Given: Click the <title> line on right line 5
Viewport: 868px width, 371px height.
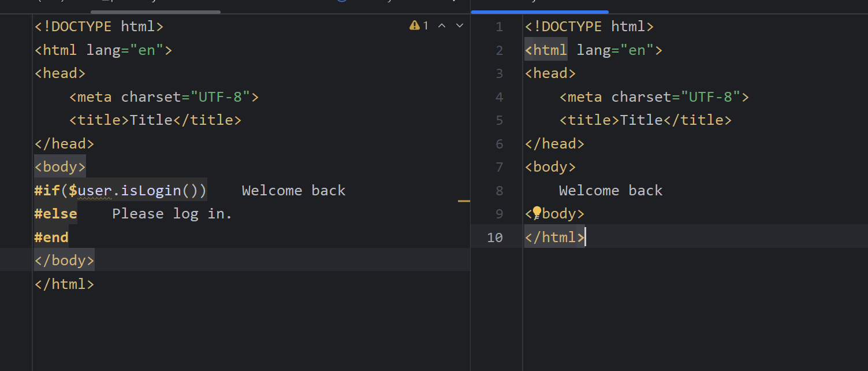Looking at the screenshot, I should click(646, 120).
